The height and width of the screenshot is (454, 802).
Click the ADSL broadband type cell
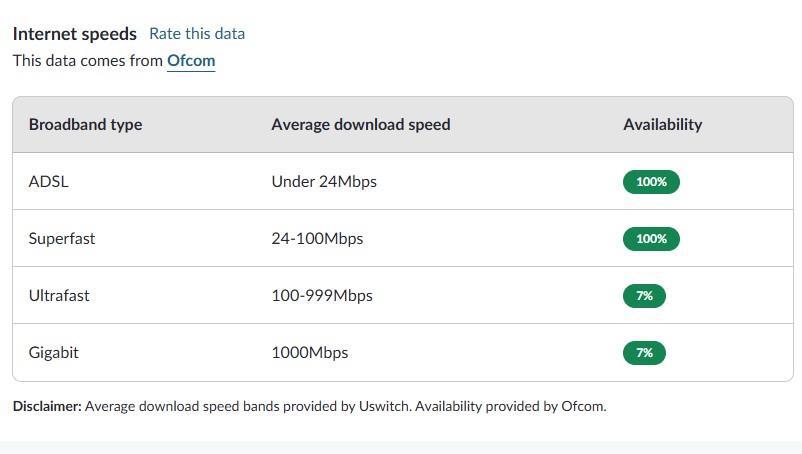pyautogui.click(x=49, y=182)
